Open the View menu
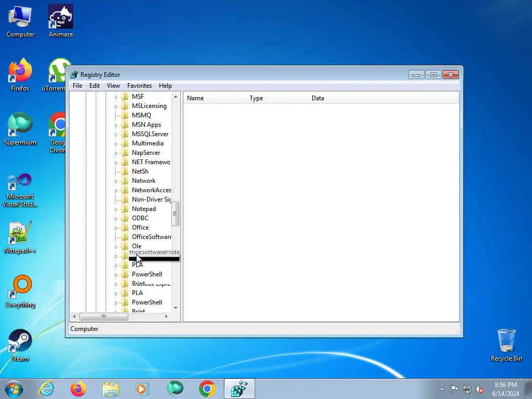 (113, 86)
